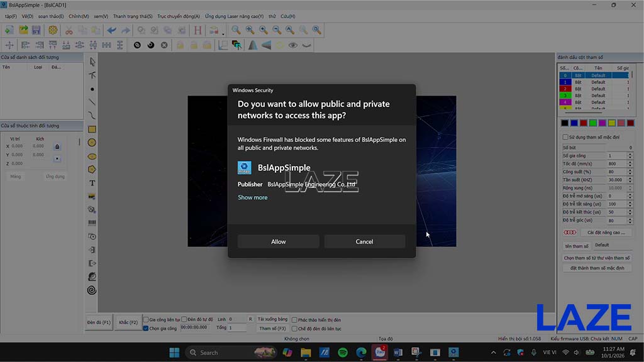Adjust the 'Tần suất (KHZ)' spinner arrows
Screen dimensions: 644x362
point(630,180)
